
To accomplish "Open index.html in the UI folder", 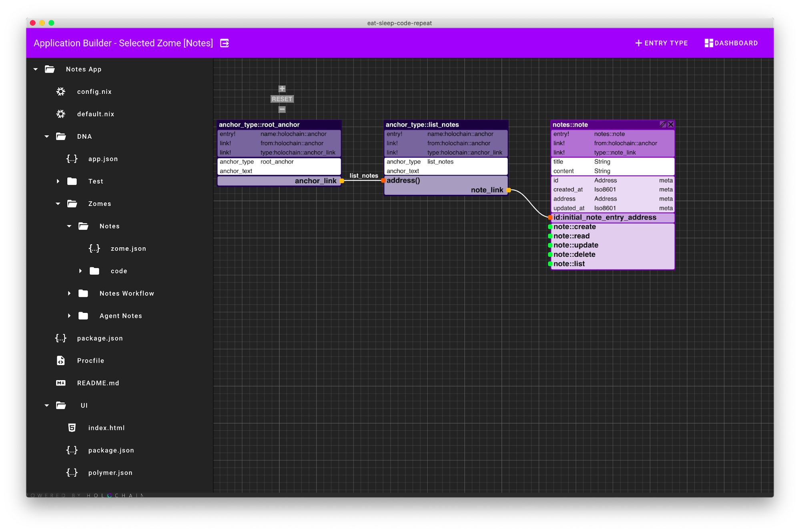I will pyautogui.click(x=106, y=428).
